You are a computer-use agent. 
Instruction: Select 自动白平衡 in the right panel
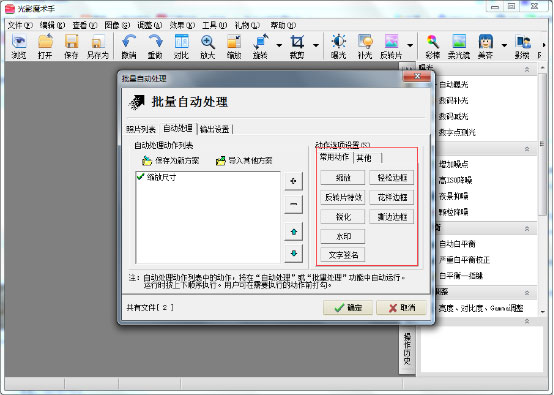[457, 244]
